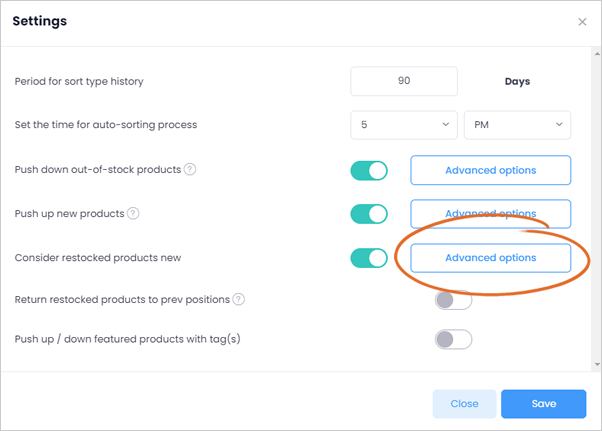The height and width of the screenshot is (431, 602).
Task: Open Advanced options for out-of-stock products
Action: pos(491,170)
